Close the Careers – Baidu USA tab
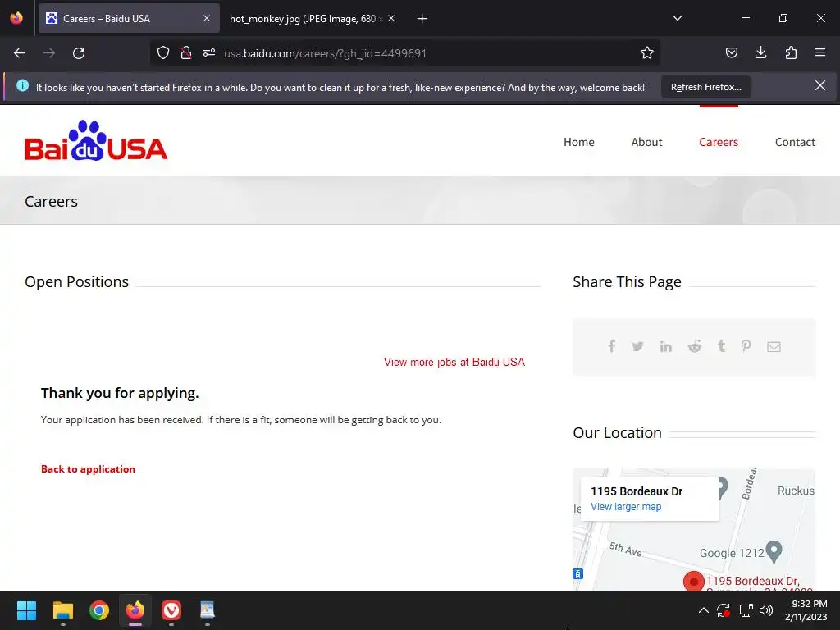 [x=207, y=18]
